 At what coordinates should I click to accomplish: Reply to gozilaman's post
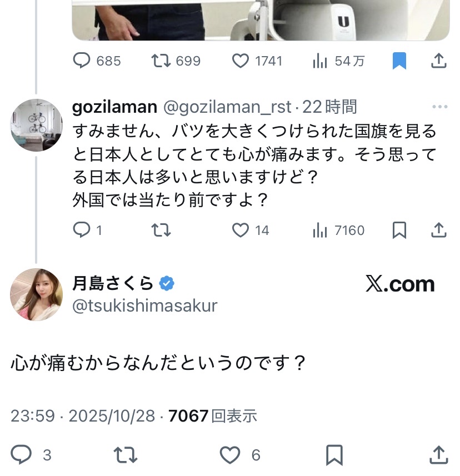[x=82, y=230]
